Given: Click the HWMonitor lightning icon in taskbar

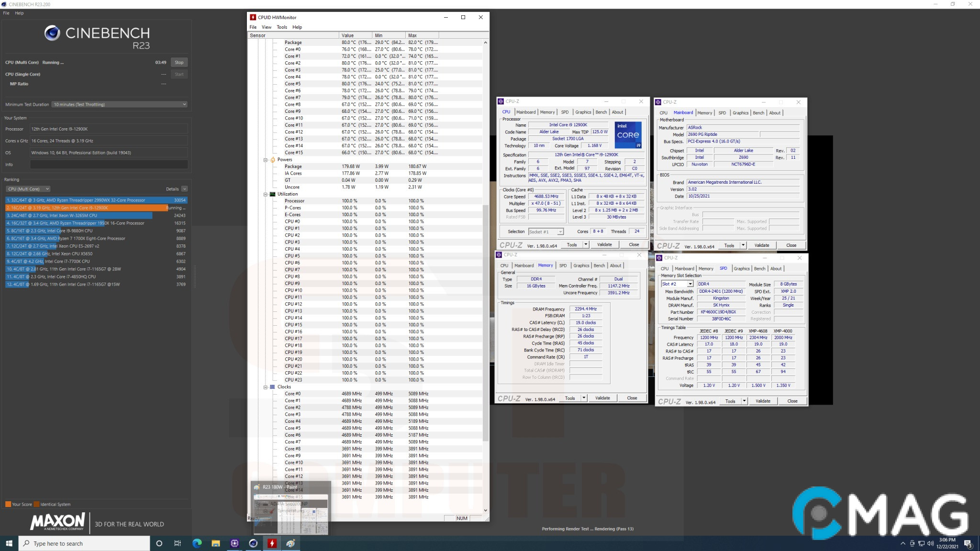Looking at the screenshot, I should [272, 543].
